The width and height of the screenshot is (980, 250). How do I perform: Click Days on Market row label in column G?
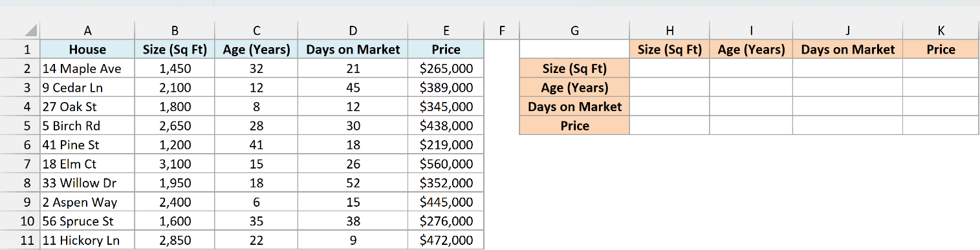574,107
